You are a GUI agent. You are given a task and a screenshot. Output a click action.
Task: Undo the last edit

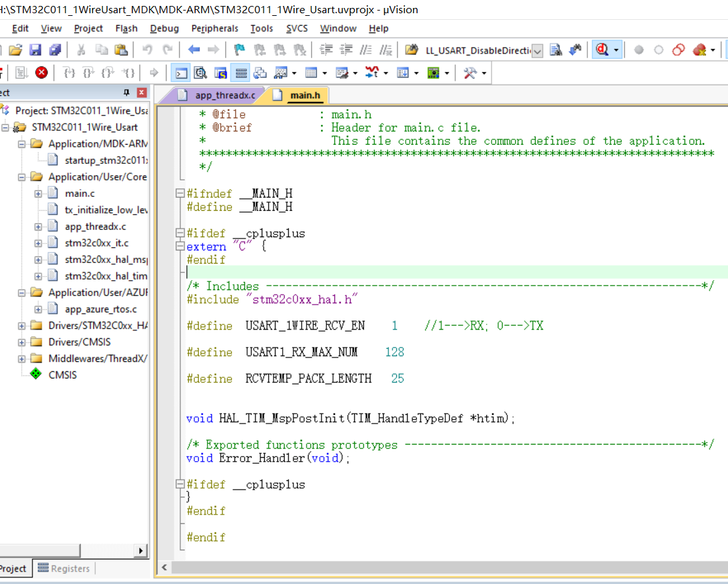coord(147,50)
